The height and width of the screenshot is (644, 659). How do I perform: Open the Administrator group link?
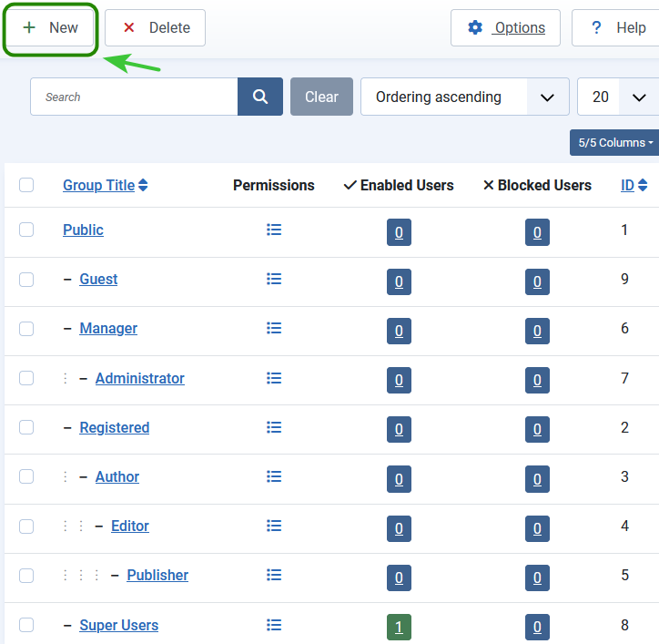point(140,378)
